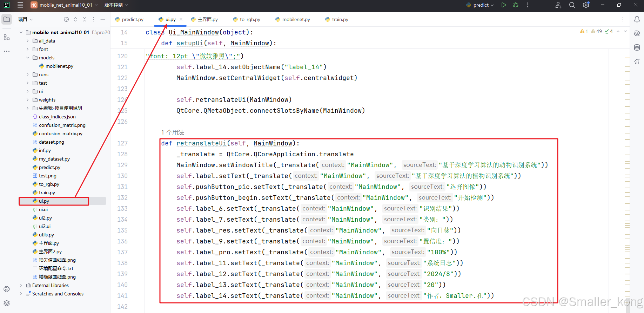Select opened file locate target icon
The image size is (644, 313).
click(66, 19)
